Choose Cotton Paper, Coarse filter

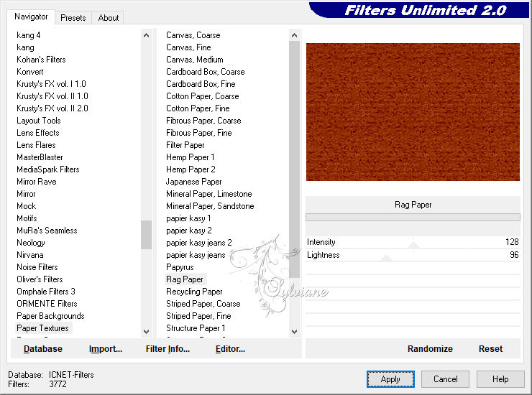[203, 96]
